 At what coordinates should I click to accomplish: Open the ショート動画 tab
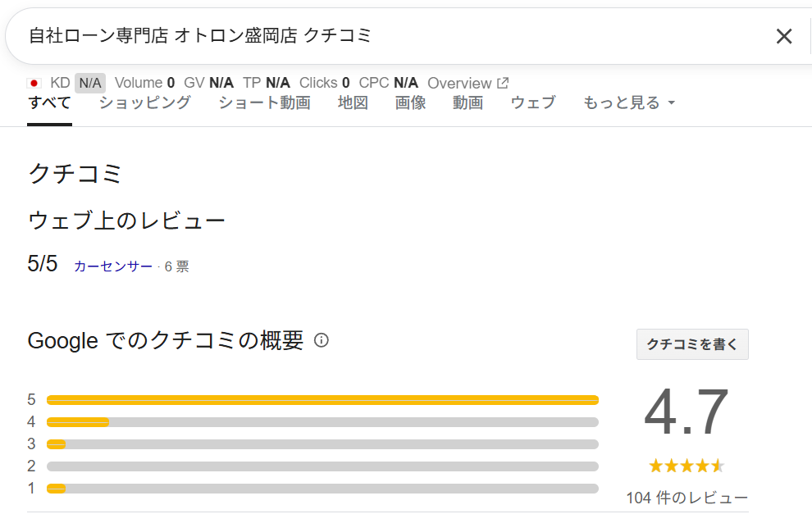click(265, 102)
